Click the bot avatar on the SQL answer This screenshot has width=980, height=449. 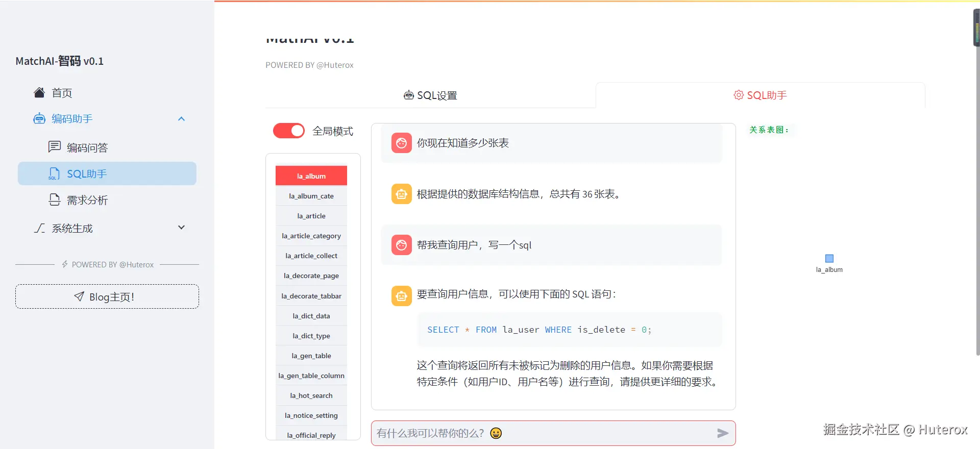pos(402,296)
